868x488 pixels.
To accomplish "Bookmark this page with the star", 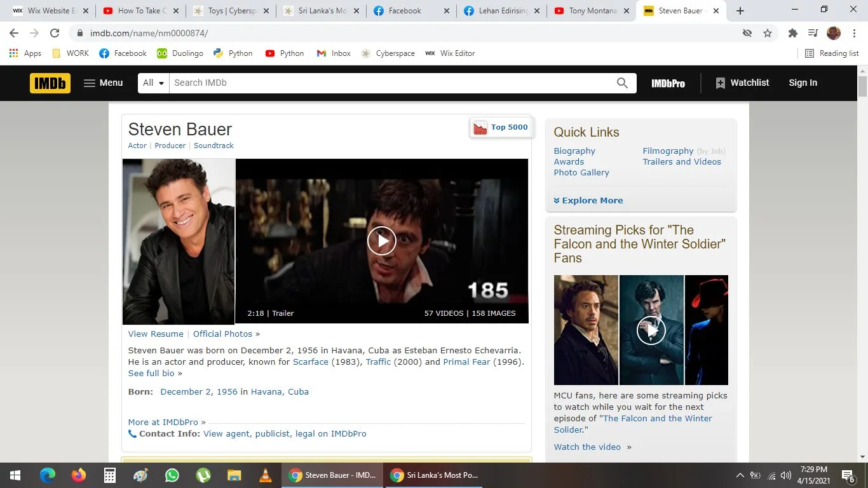I will click(768, 33).
